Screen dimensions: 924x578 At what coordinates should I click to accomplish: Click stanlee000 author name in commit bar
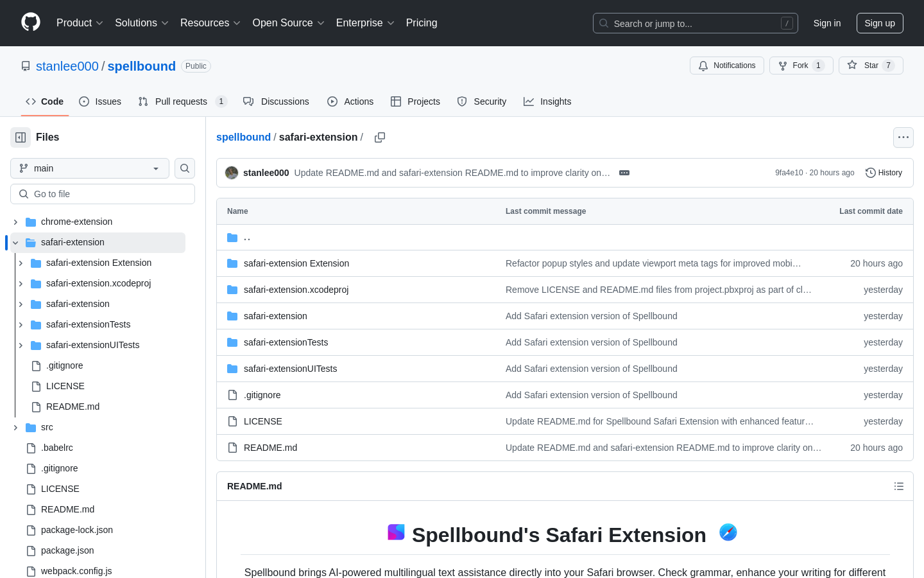pos(266,173)
